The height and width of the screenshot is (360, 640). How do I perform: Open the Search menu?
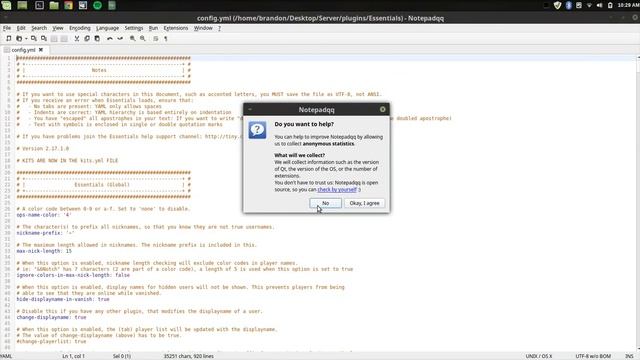click(39, 28)
